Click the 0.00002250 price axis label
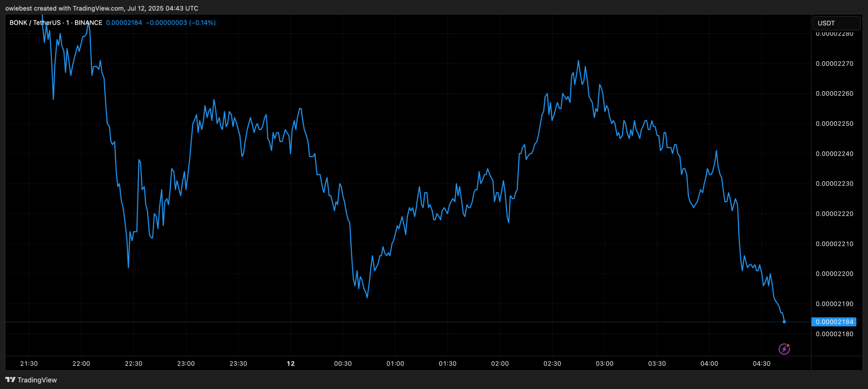This screenshot has height=389, width=868. pos(834,123)
